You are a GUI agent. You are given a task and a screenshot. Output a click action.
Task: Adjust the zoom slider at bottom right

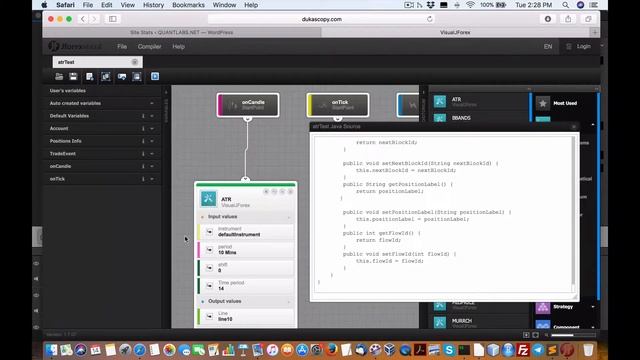pyautogui.click(x=573, y=335)
